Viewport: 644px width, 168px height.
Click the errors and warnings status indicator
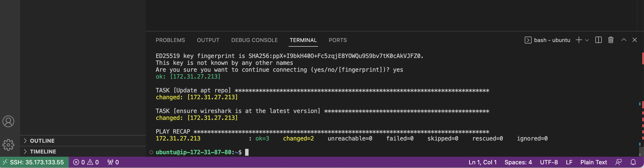point(86,162)
